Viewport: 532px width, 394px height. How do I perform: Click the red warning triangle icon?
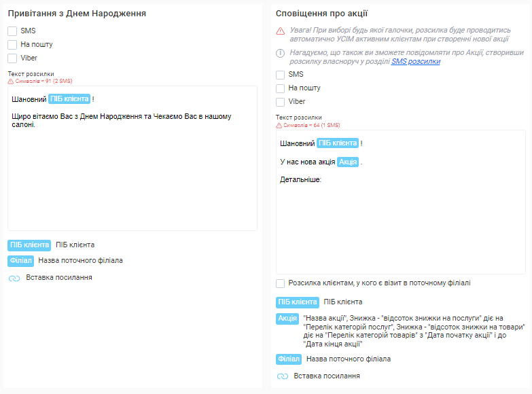pos(281,31)
